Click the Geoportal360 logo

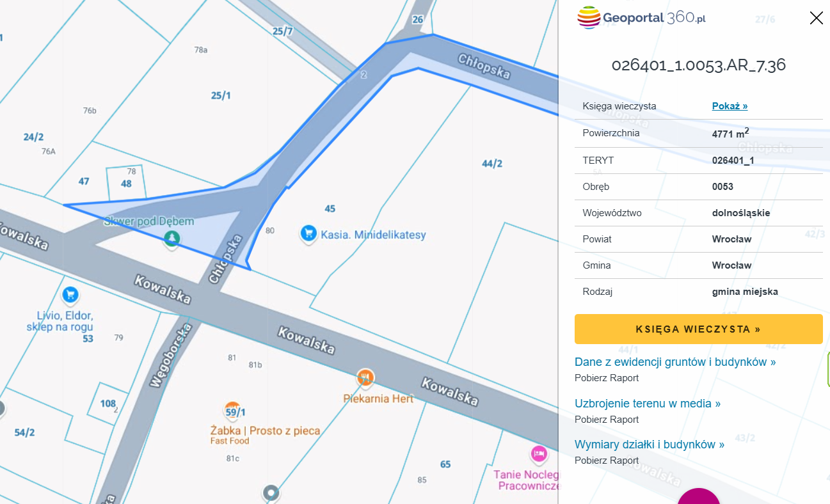point(641,17)
